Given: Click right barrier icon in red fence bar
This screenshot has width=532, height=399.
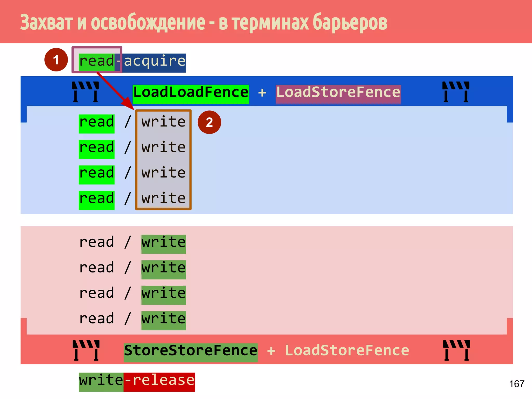Looking at the screenshot, I should [x=456, y=350].
